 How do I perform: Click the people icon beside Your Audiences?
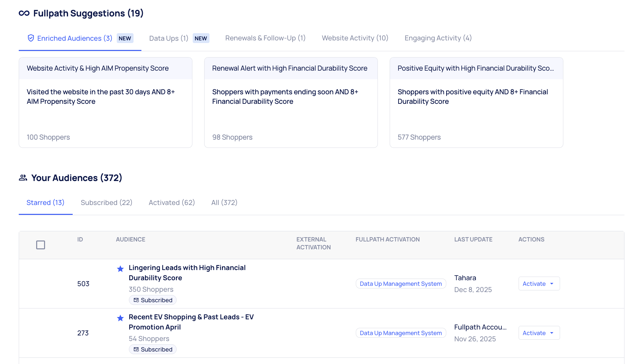[23, 178]
